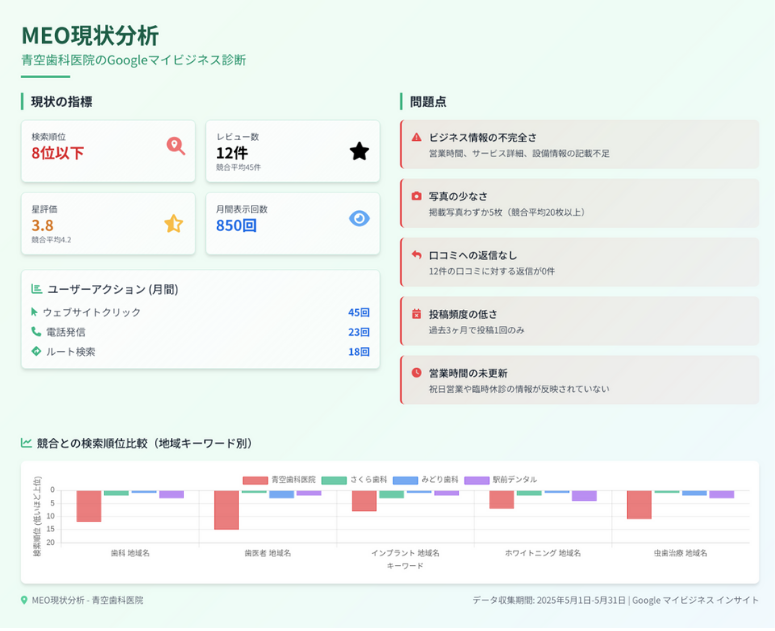
Task: Click the 18回 route search value
Action: [x=359, y=352]
